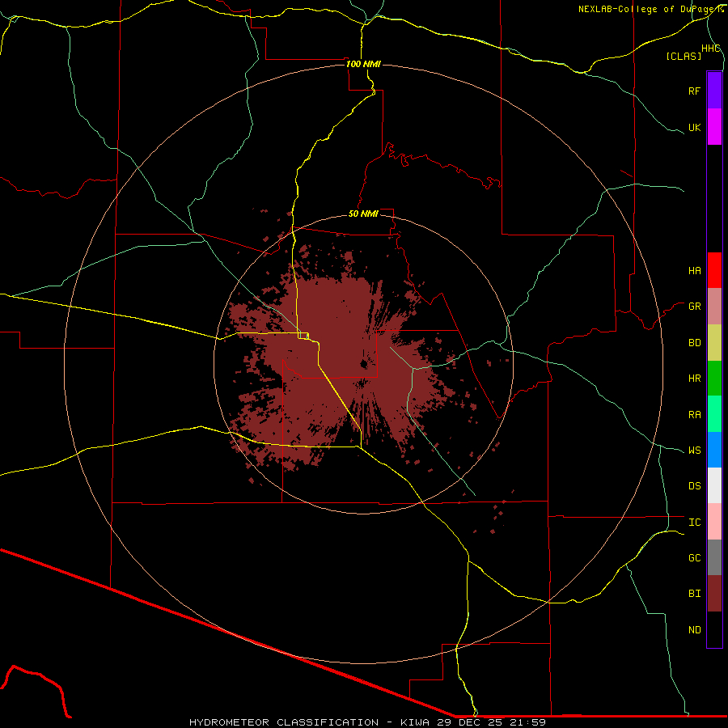Click the WS blue legend swatch
The image size is (728, 728).
714,450
